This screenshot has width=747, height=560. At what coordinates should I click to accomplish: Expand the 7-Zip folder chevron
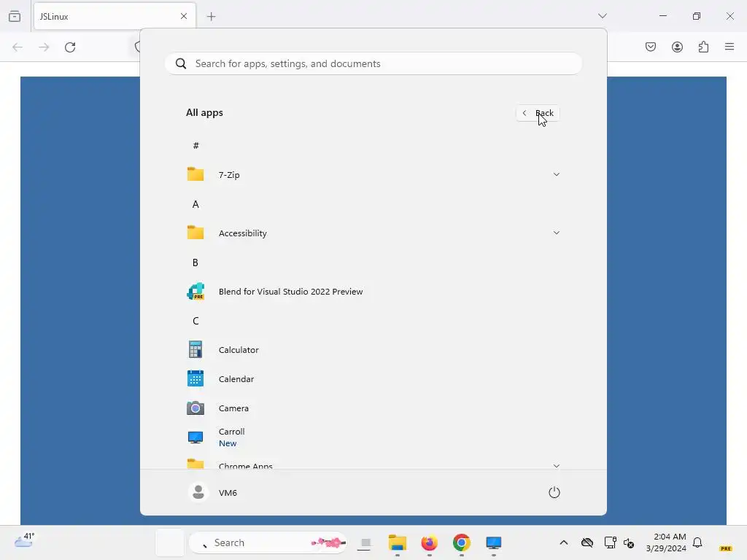coord(557,174)
